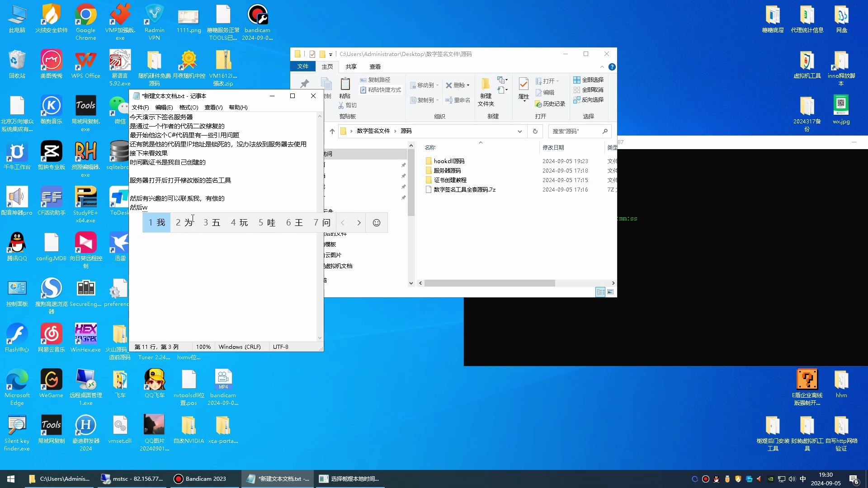Open hhm folder on desktop
This screenshot has height=488, width=868.
coord(841,384)
